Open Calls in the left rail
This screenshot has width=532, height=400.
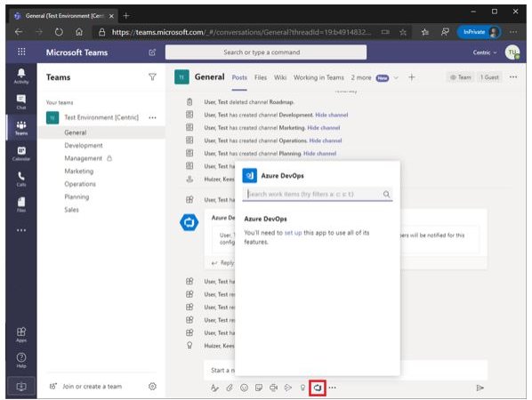point(21,179)
